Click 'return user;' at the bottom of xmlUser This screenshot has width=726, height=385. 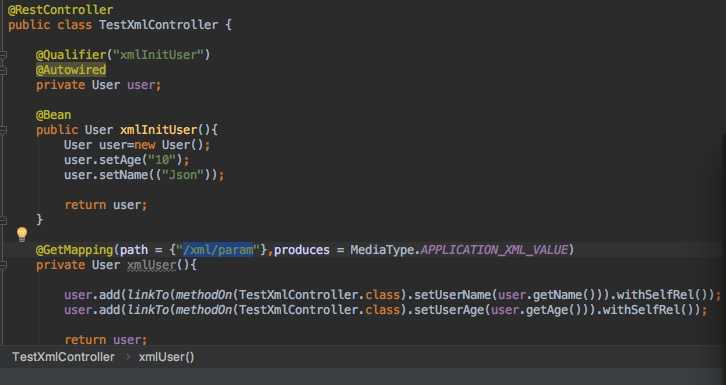tap(106, 340)
